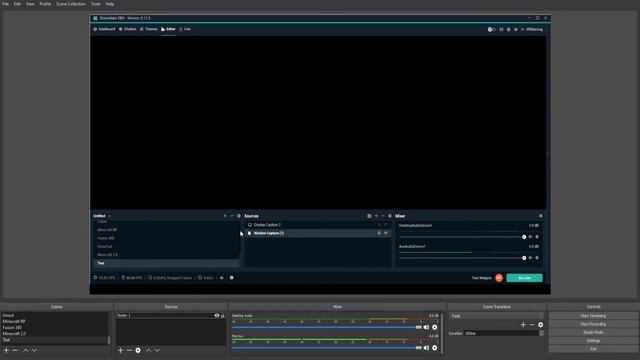The width and height of the screenshot is (640, 360).
Task: Toggle eye visibility of OBS source row
Action: tap(217, 316)
